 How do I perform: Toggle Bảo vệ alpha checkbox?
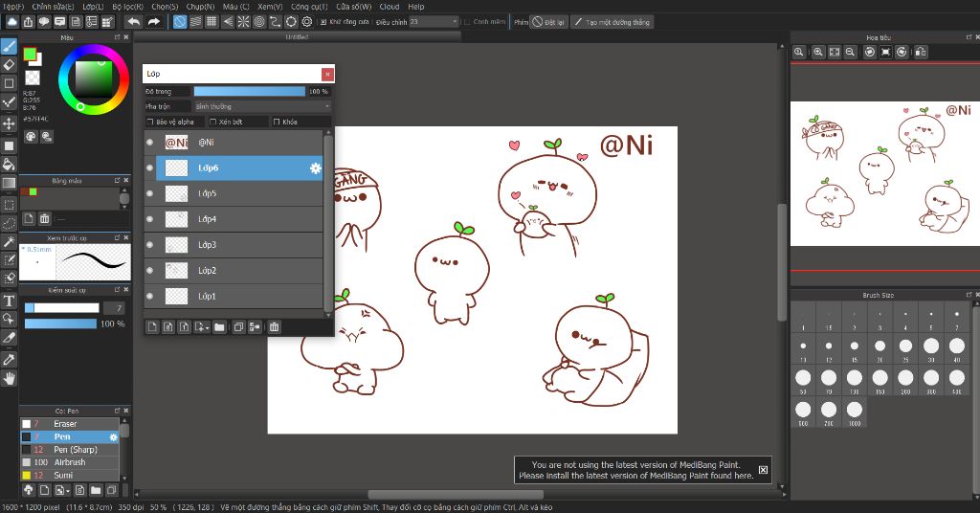pyautogui.click(x=150, y=122)
